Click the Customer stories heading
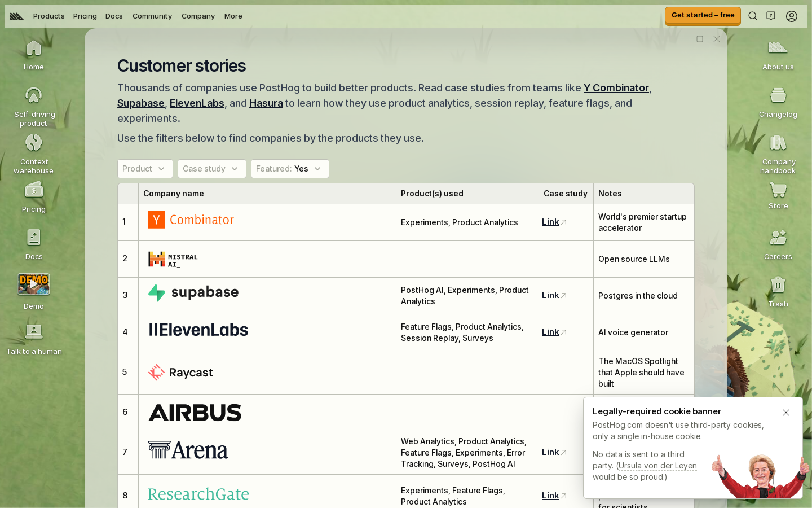Viewport: 812px width, 508px height. point(182,65)
